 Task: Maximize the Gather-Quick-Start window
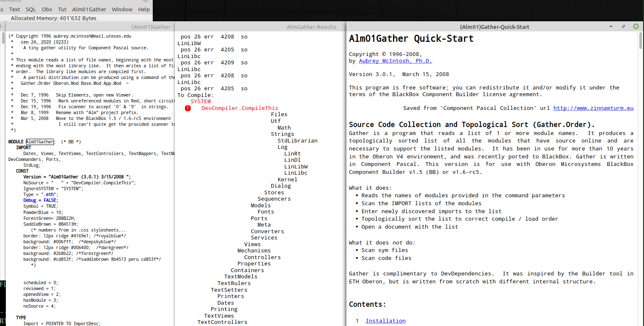pos(624,26)
